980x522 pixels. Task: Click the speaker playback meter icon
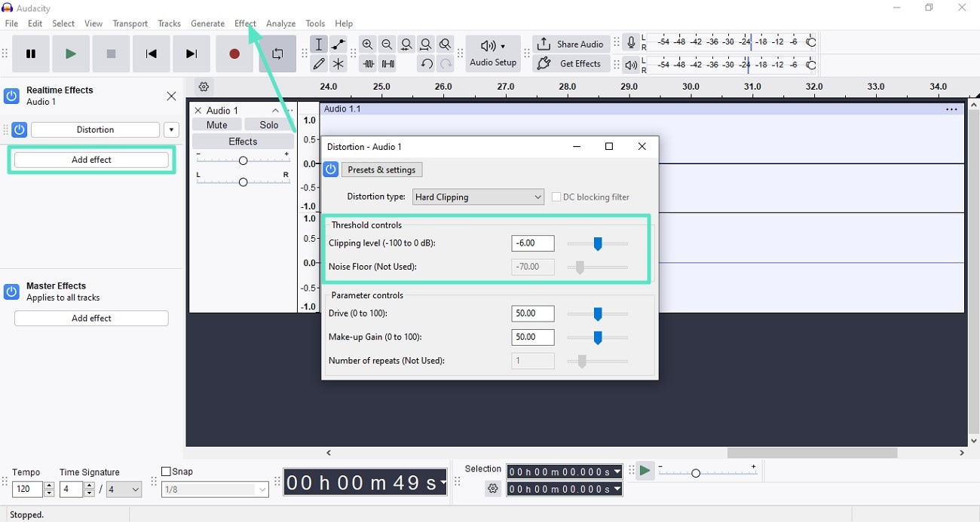tap(632, 65)
